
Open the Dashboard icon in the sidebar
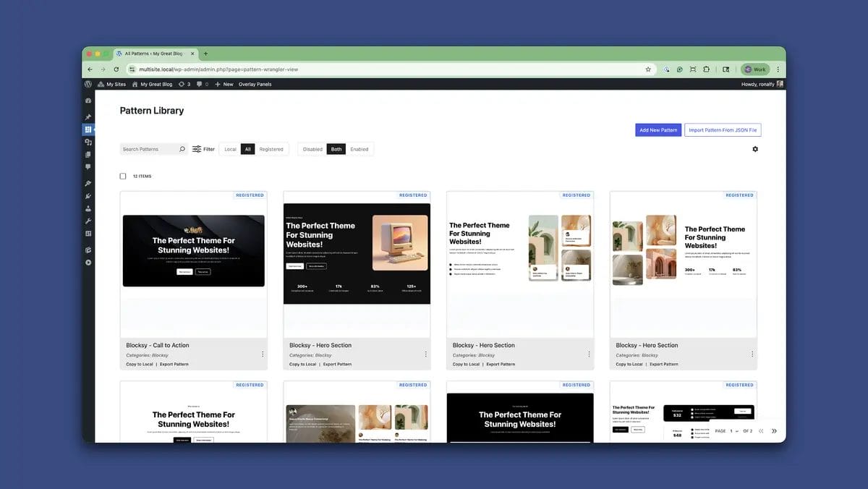(x=88, y=101)
